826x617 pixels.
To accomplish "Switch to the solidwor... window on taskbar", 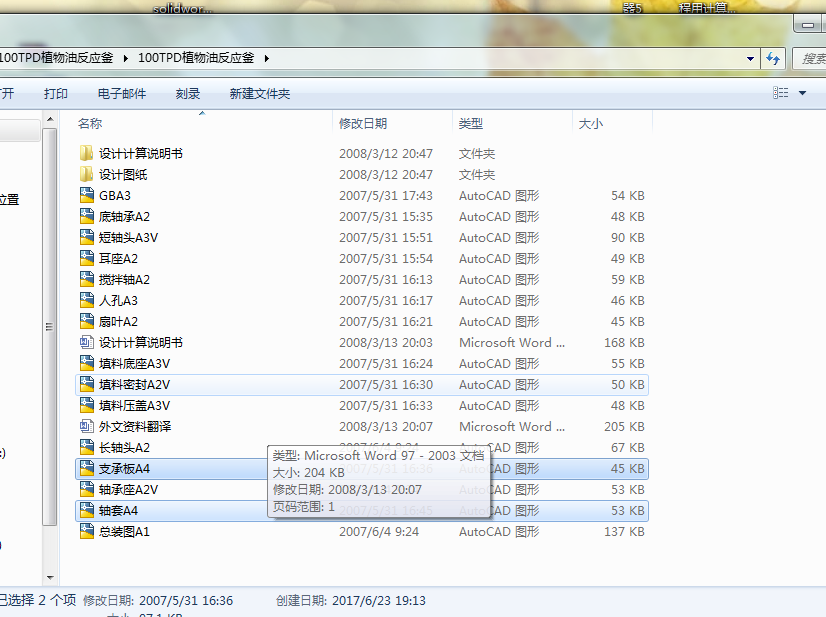I will tap(185, 8).
